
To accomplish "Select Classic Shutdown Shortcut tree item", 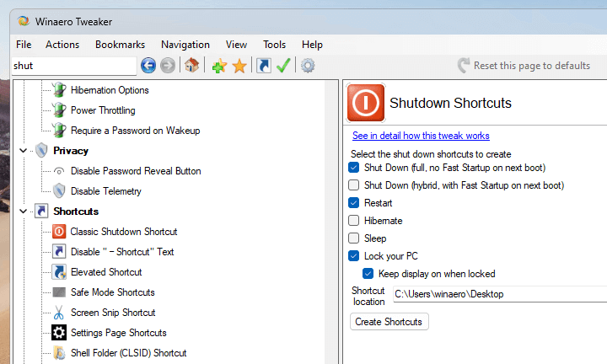I will [123, 232].
